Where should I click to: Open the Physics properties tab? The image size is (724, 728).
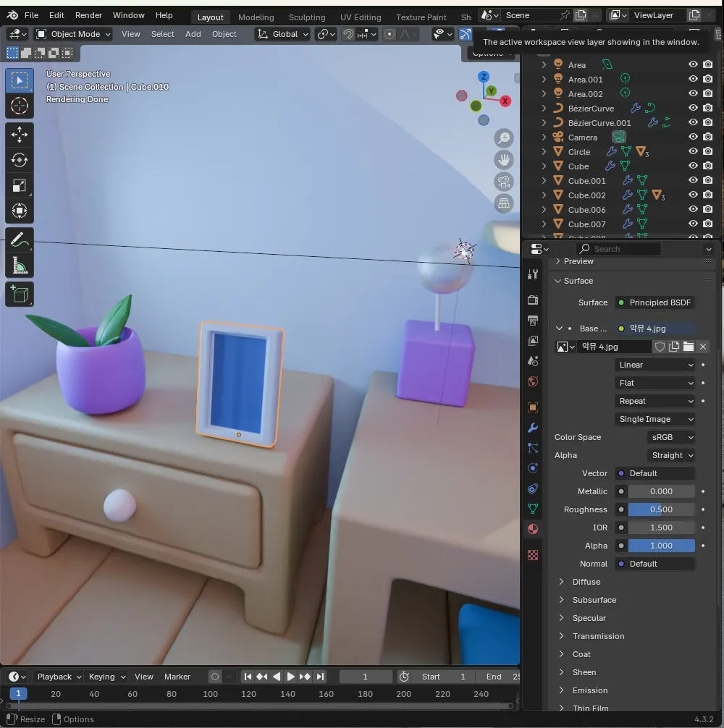tap(533, 468)
